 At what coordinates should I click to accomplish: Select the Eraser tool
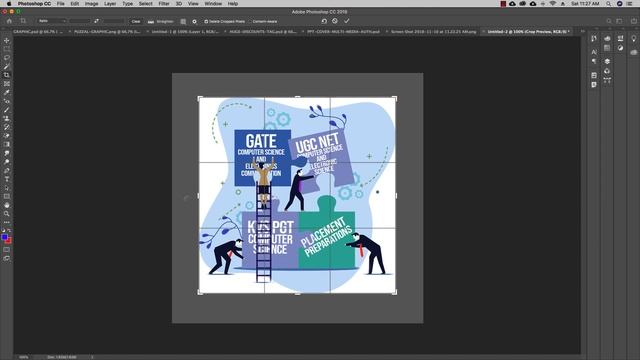(7, 136)
